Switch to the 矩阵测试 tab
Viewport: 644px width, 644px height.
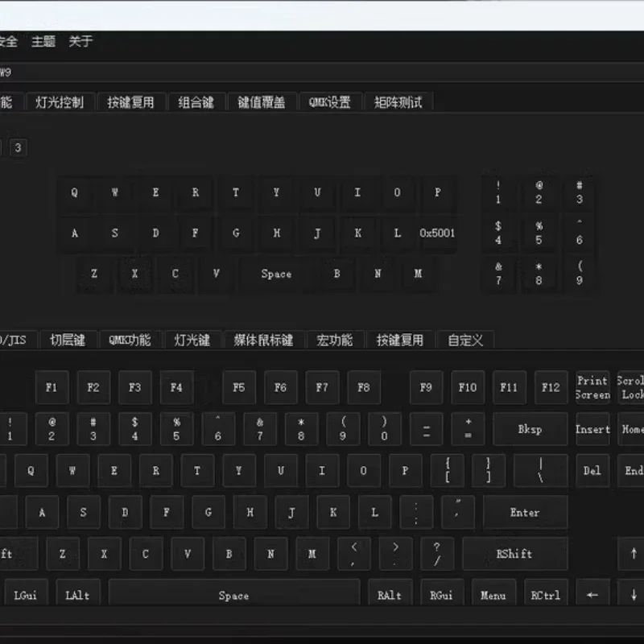pyautogui.click(x=398, y=102)
